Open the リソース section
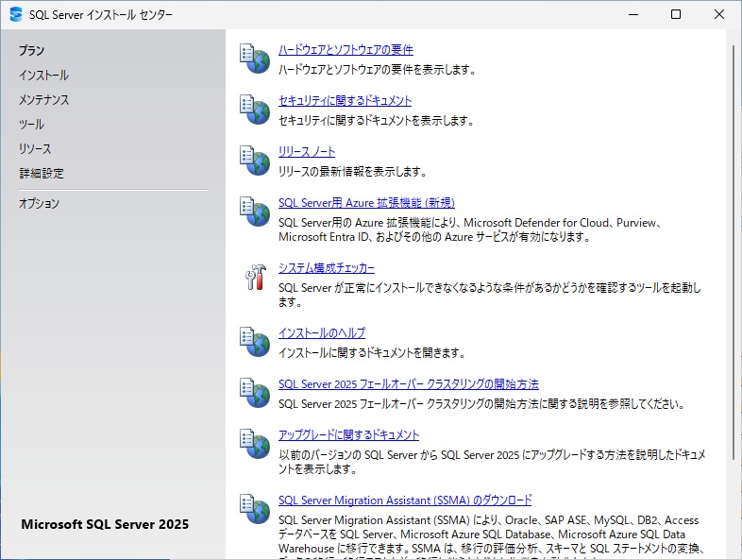742x560 pixels. point(35,149)
